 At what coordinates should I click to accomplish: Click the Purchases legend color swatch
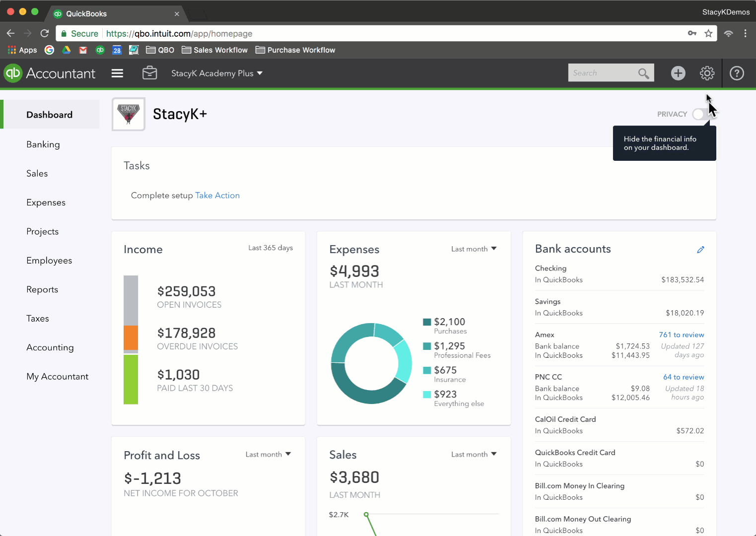coord(427,322)
